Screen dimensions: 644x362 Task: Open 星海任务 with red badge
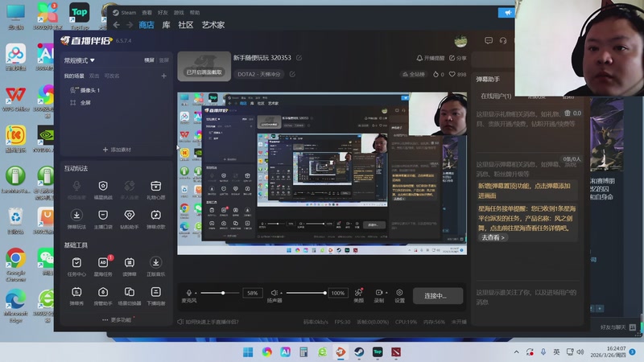pyautogui.click(x=103, y=266)
